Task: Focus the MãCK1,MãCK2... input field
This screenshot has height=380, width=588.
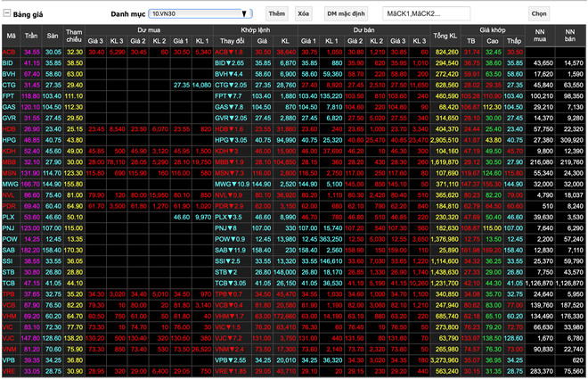Action: [x=426, y=15]
